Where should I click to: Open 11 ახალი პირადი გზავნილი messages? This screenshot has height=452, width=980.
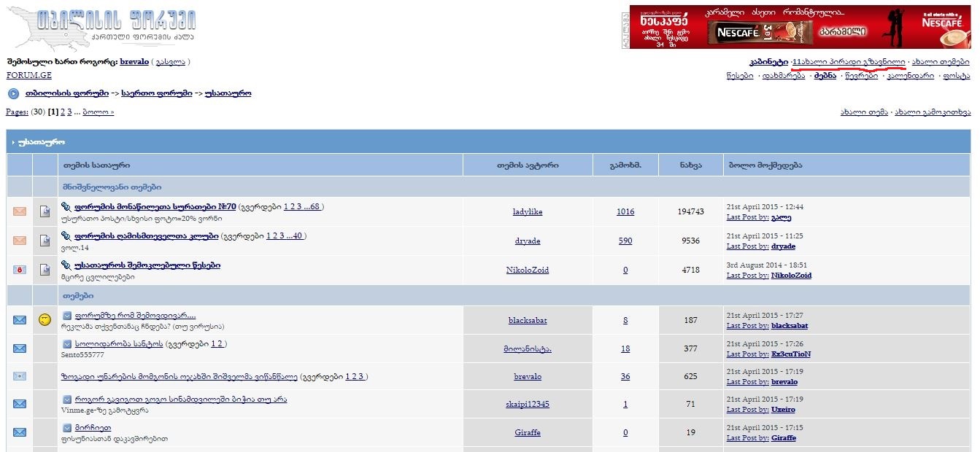849,62
